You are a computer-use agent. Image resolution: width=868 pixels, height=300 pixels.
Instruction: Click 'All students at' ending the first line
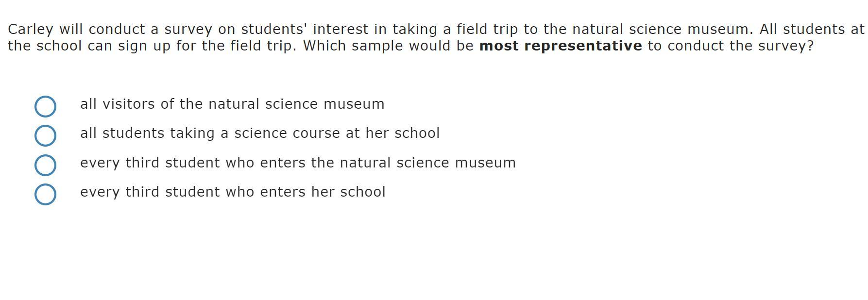pyautogui.click(x=812, y=29)
